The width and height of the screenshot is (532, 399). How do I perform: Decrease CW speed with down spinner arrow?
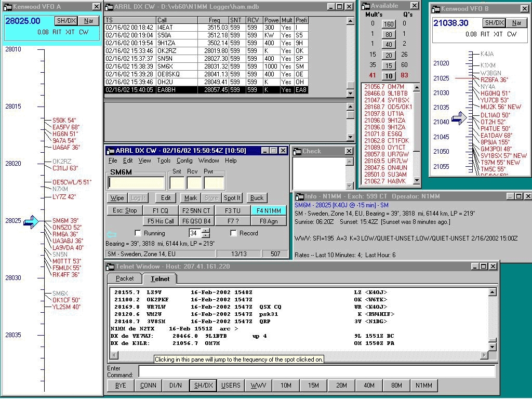tap(204, 236)
